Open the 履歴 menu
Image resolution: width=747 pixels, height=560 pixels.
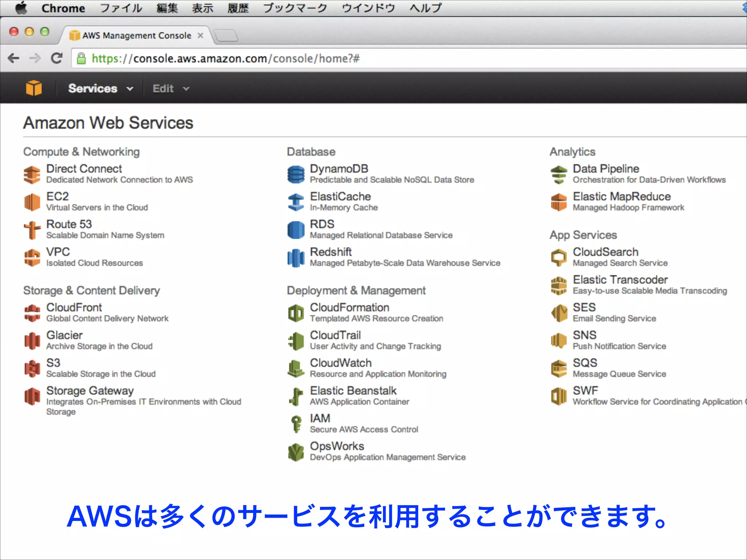pyautogui.click(x=238, y=8)
